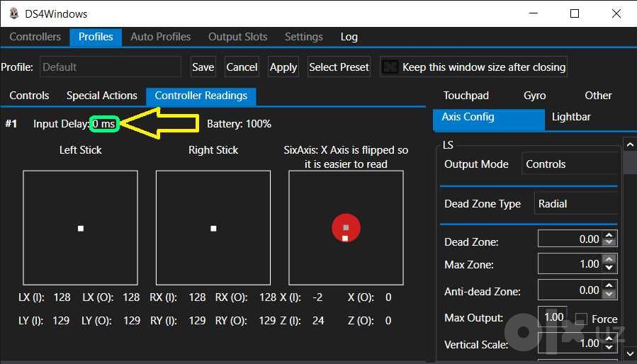Decrease the Dead Zone value

click(x=609, y=242)
